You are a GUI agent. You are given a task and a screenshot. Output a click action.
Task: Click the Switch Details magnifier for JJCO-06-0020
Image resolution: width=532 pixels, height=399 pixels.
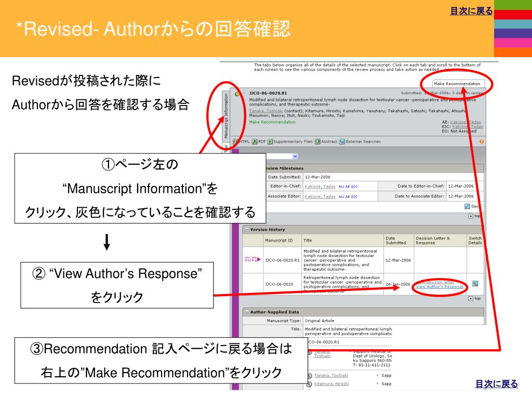click(475, 283)
